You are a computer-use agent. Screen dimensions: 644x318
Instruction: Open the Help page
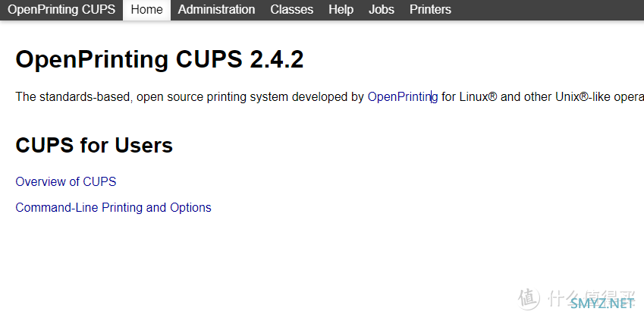pos(341,9)
